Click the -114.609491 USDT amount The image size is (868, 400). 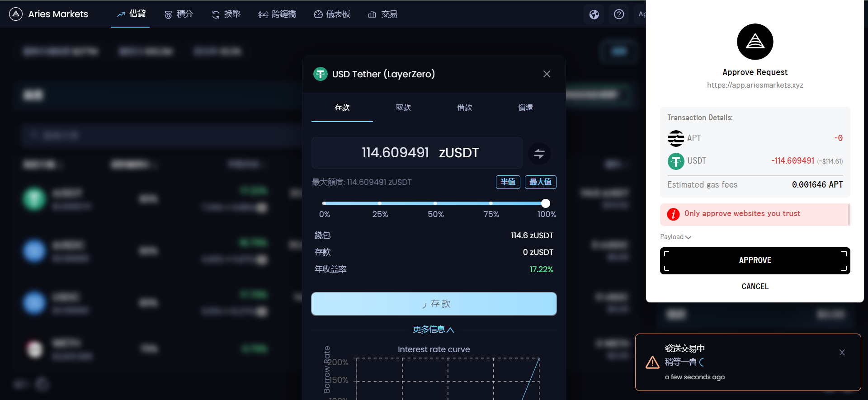coord(793,160)
